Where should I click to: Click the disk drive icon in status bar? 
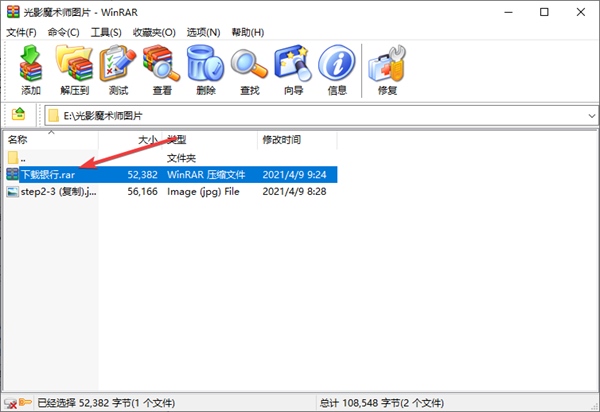click(10, 403)
